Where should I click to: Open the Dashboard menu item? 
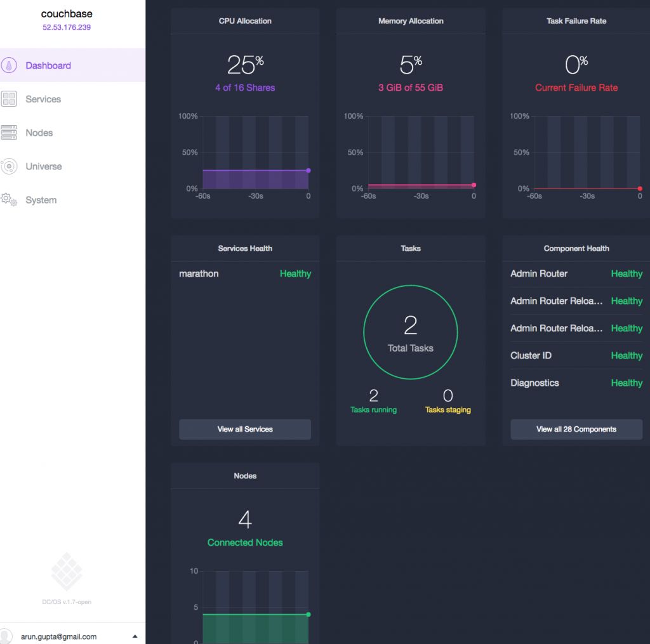72,65
